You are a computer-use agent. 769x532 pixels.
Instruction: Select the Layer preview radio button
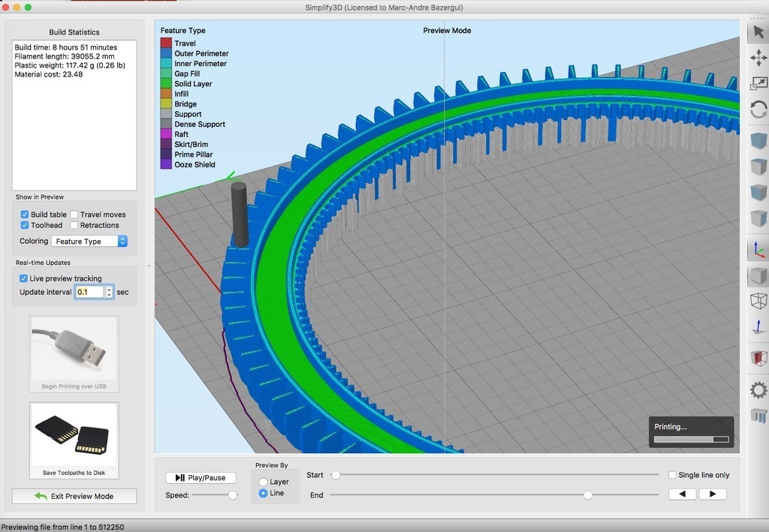point(263,482)
